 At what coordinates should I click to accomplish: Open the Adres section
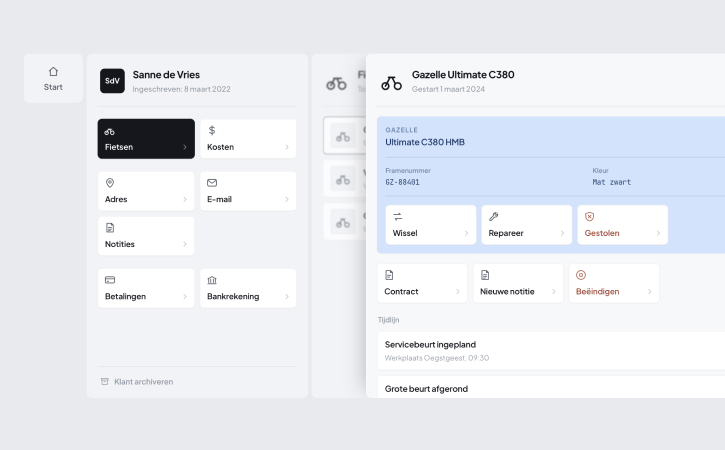coord(146,191)
